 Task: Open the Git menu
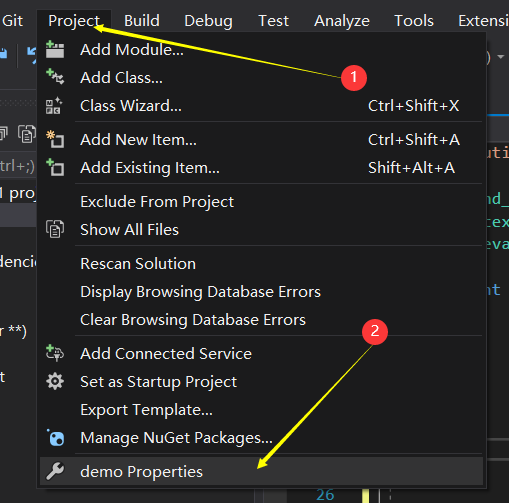pos(12,21)
